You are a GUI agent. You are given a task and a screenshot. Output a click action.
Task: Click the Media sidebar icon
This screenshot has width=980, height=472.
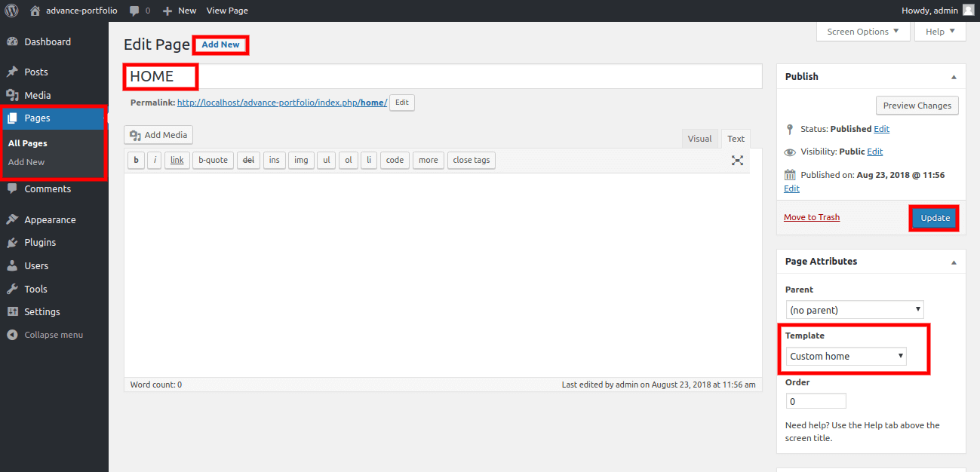click(x=12, y=95)
